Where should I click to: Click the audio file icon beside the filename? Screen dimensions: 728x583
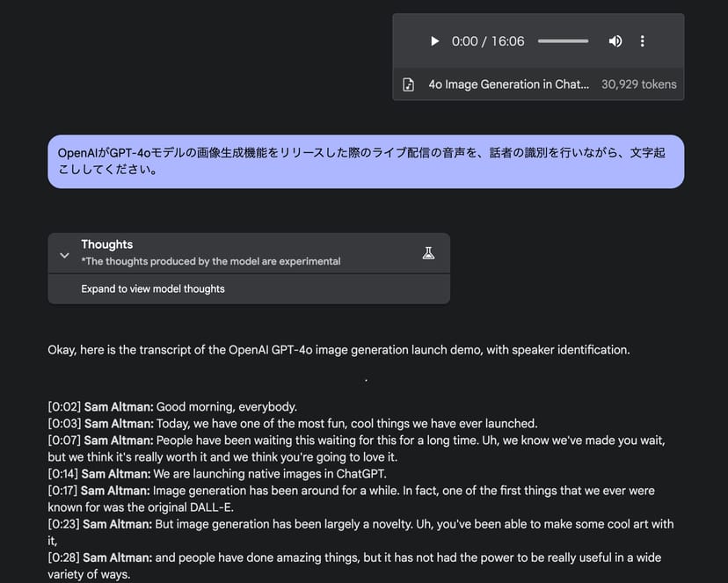[408, 84]
